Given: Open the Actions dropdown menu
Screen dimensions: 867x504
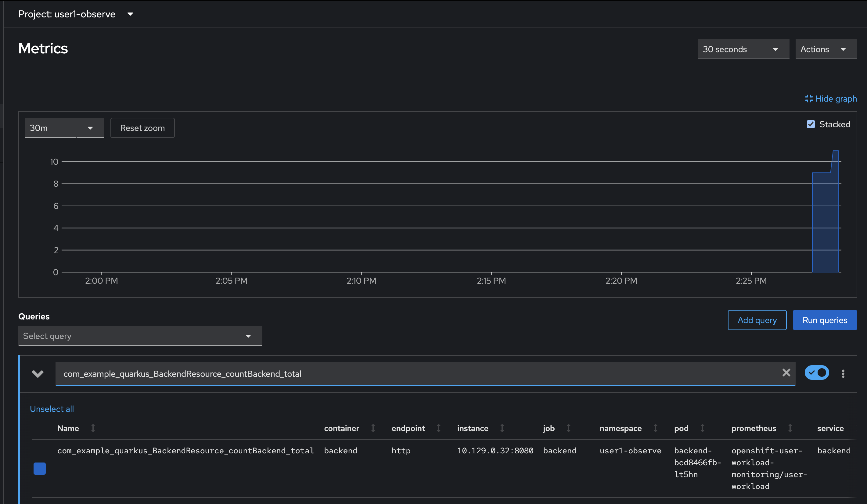Looking at the screenshot, I should pos(826,49).
